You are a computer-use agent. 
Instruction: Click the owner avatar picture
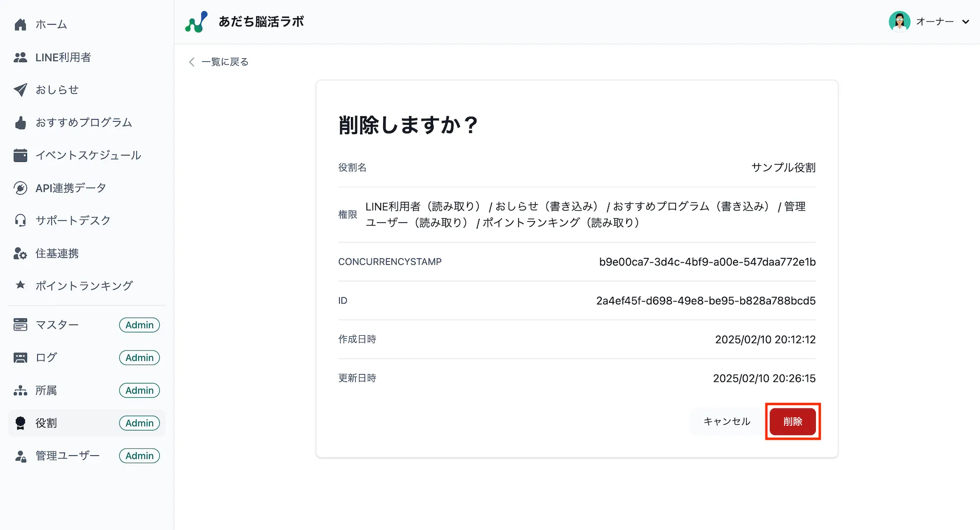pos(899,22)
